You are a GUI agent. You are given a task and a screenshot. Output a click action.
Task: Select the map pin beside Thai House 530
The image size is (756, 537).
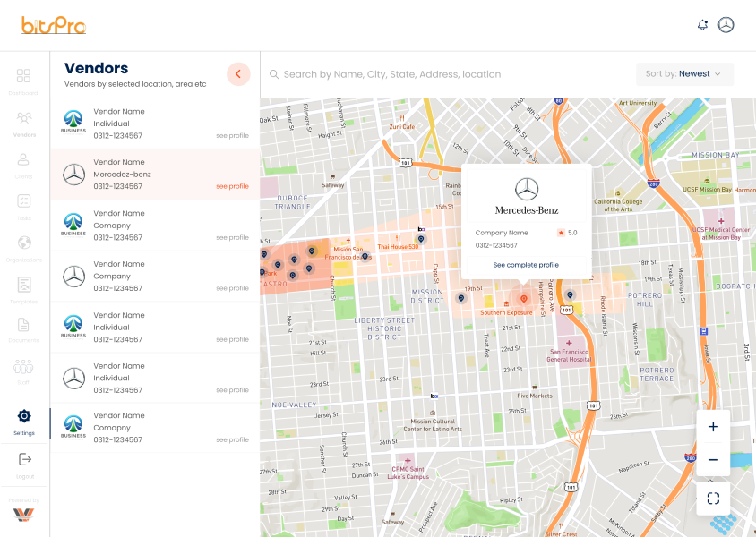coord(421,239)
